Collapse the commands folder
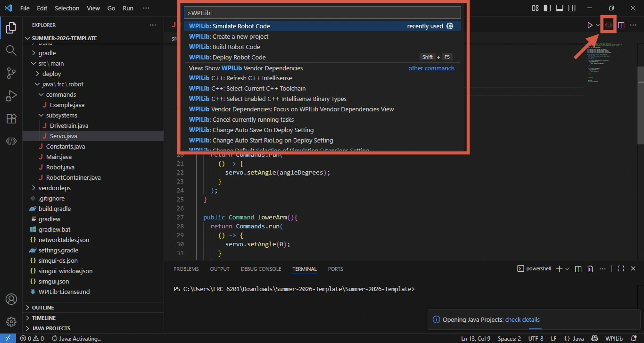The image size is (644, 343). point(93,94)
